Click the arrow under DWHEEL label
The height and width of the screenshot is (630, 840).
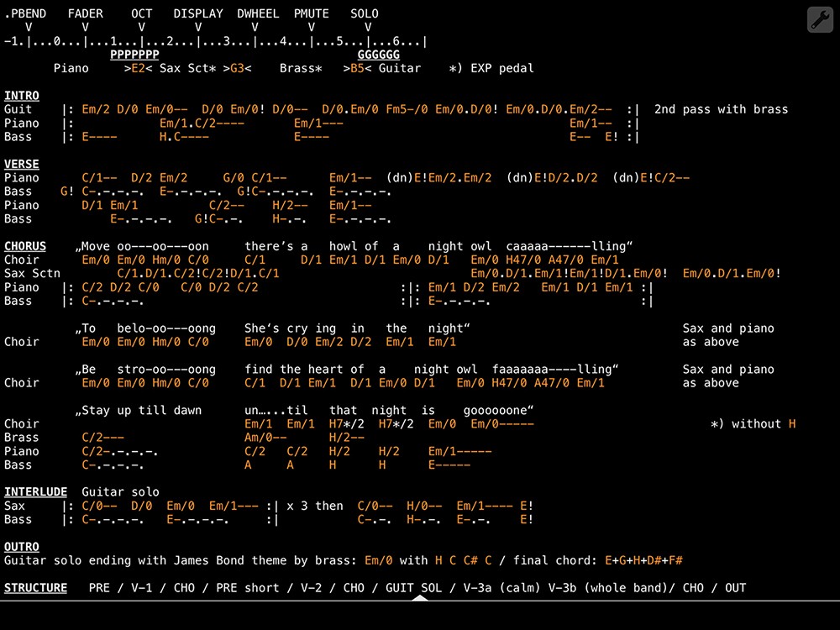pos(255,27)
